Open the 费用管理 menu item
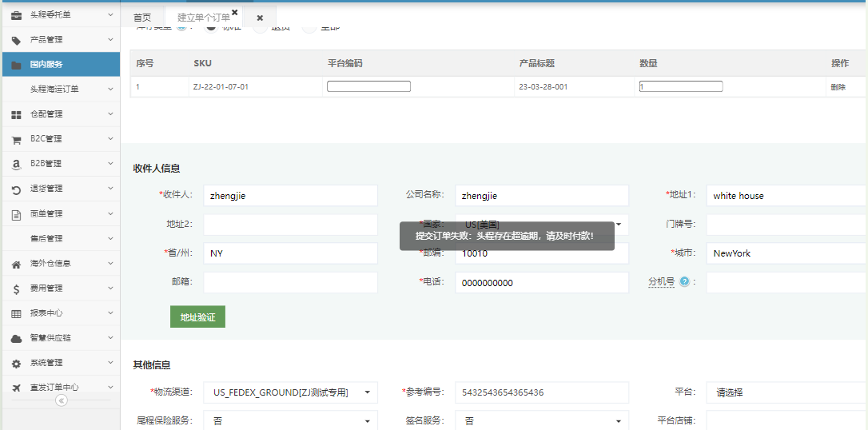 60,289
